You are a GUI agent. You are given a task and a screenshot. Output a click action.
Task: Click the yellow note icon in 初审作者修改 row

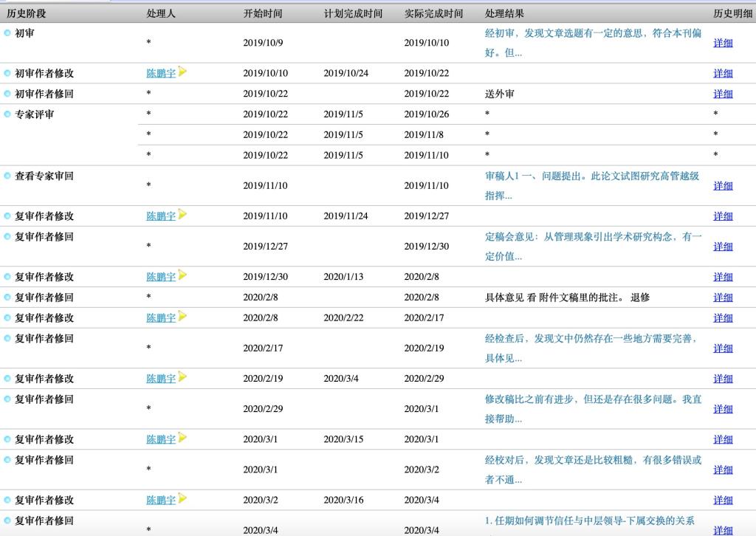coord(182,72)
